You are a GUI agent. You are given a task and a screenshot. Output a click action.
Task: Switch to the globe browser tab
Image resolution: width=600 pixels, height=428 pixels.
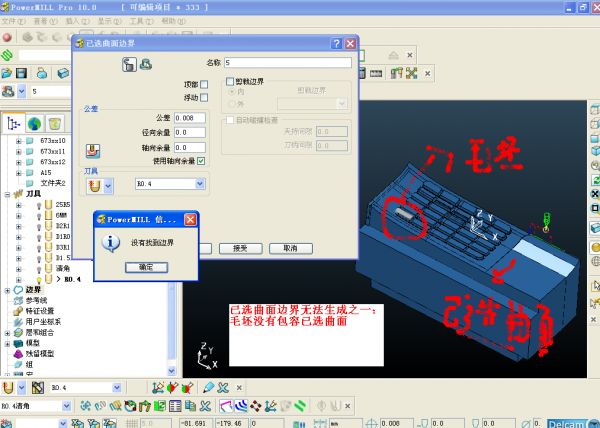tap(34, 124)
